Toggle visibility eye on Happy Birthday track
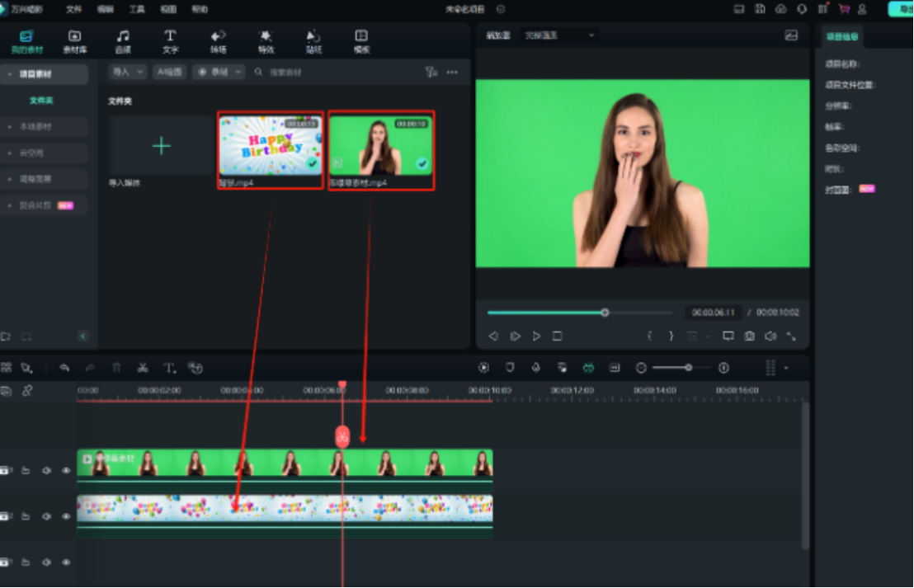This screenshot has height=588, width=914. [x=66, y=516]
